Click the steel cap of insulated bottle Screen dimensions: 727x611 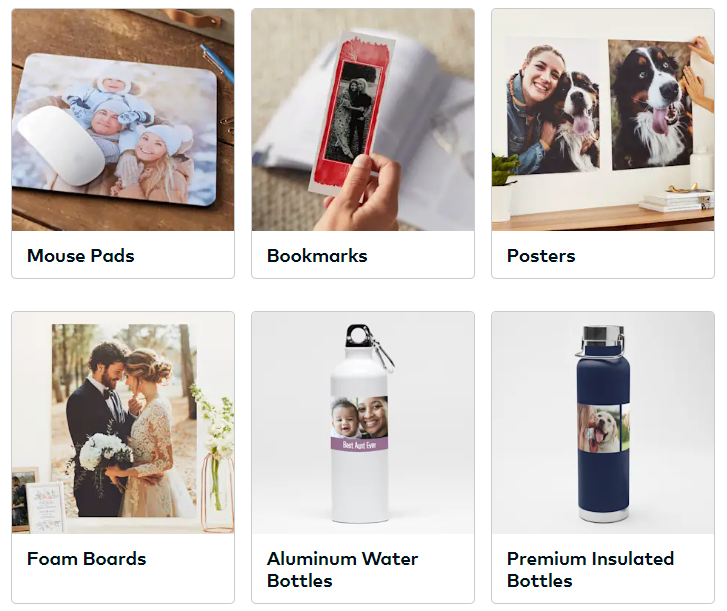pyautogui.click(x=603, y=334)
